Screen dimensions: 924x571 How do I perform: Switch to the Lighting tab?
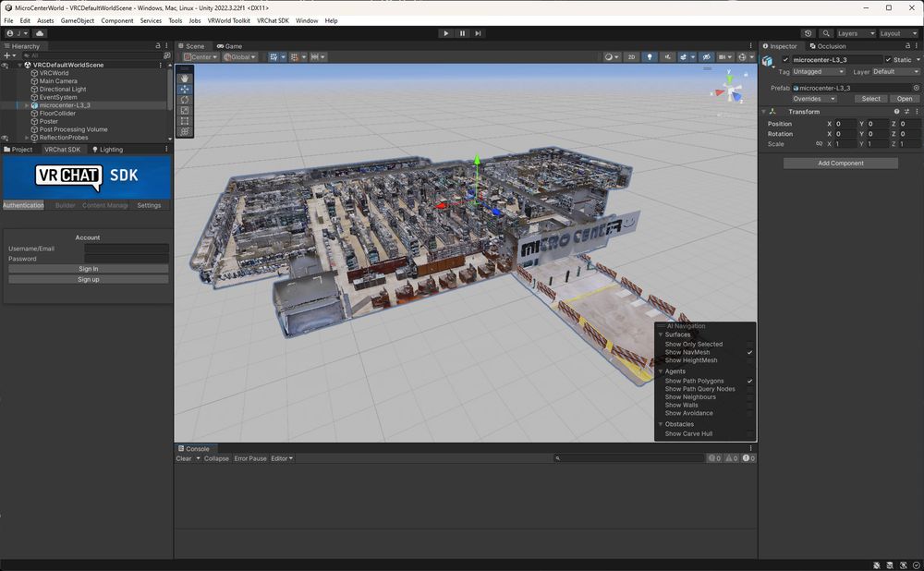pyautogui.click(x=107, y=150)
